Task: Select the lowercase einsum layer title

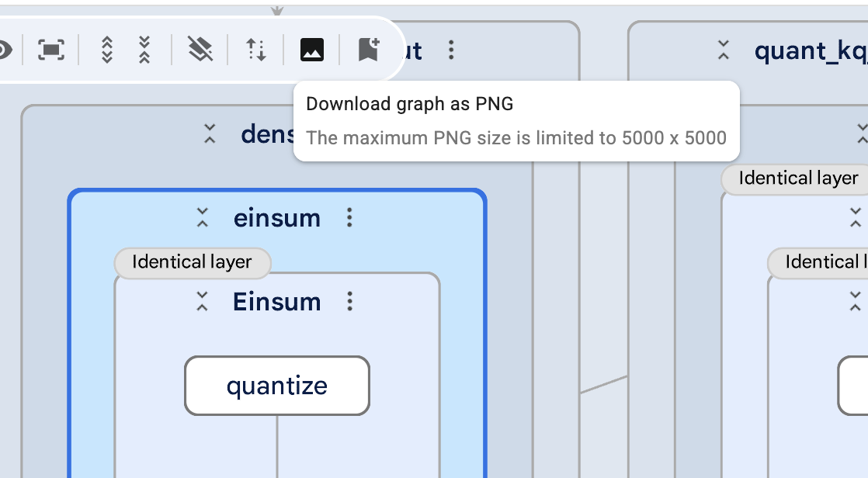Action: [276, 218]
